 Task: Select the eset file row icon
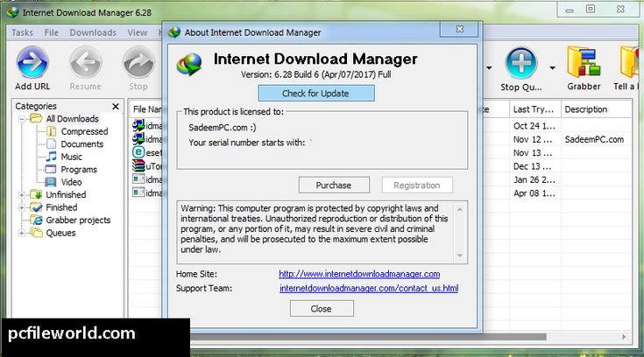138,152
